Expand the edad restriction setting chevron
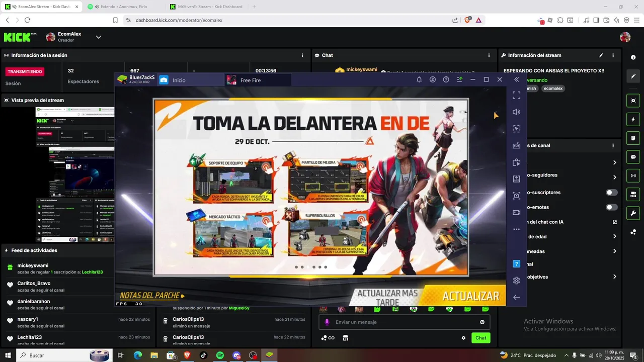 tap(614, 236)
